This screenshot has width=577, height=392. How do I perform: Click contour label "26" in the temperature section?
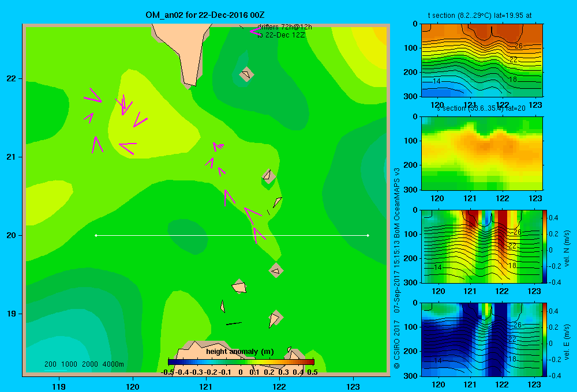click(x=519, y=46)
